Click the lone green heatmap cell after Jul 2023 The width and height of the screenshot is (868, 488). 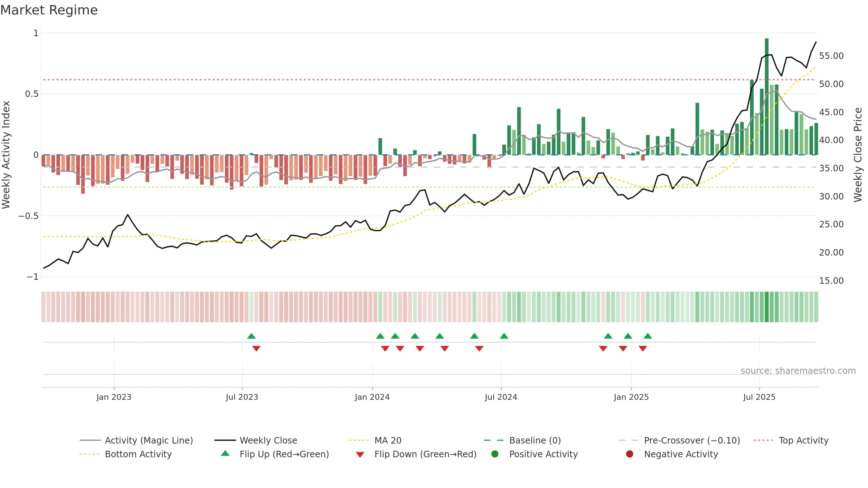point(251,307)
